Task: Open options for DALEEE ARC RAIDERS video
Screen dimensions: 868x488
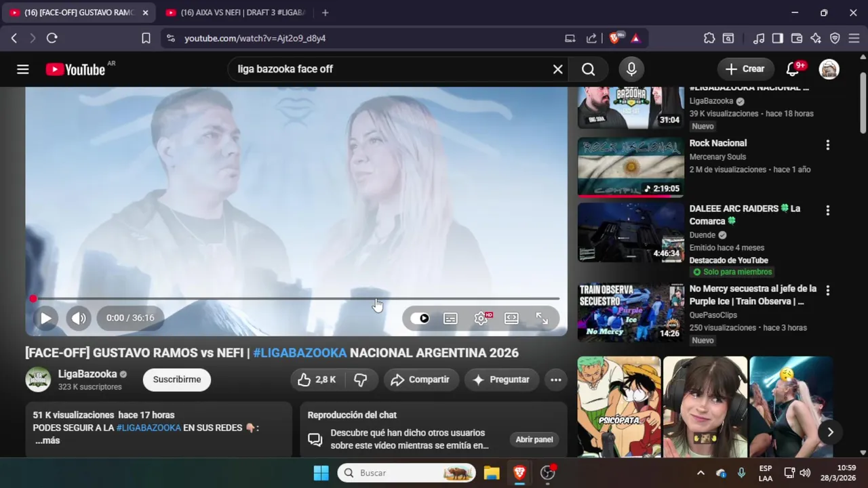Action: 827,211
